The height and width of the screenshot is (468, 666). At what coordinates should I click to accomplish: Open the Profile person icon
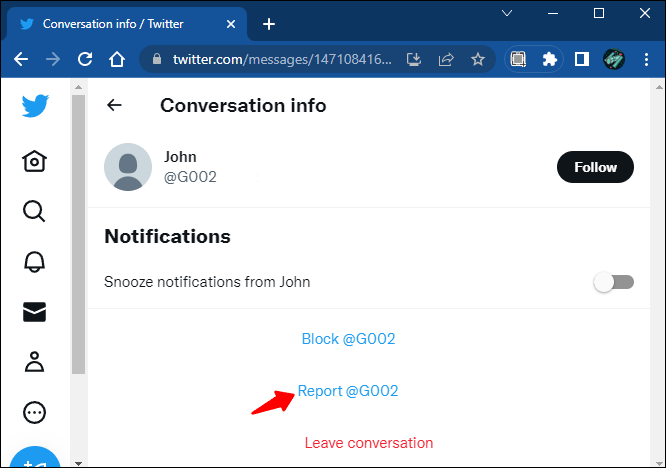tap(34, 362)
